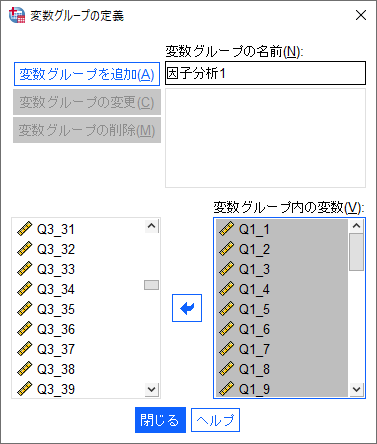Screen dimensions: 377x444
Task: Select Q3_33 in the left list
Action: coord(56,269)
